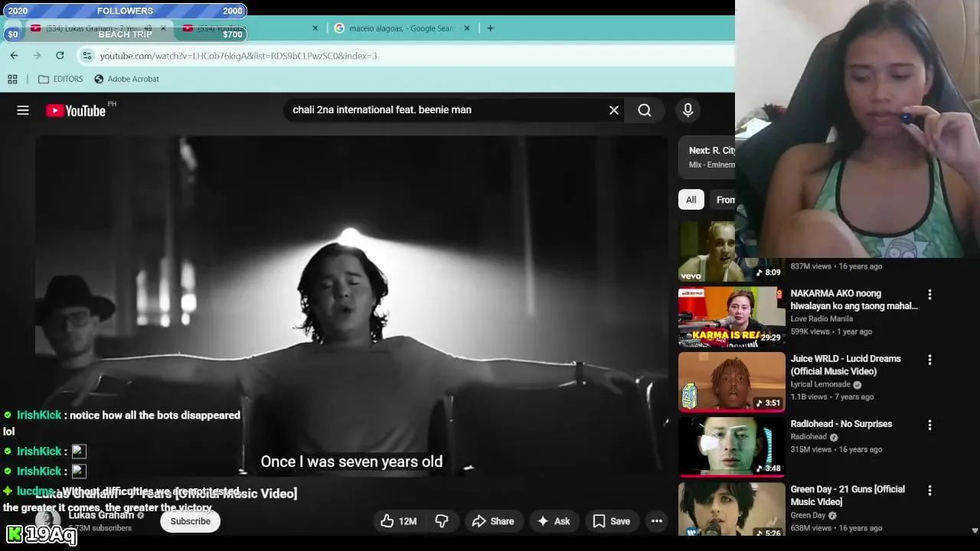Click the address bar URL
Viewport: 980px width, 551px height.
pyautogui.click(x=238, y=56)
